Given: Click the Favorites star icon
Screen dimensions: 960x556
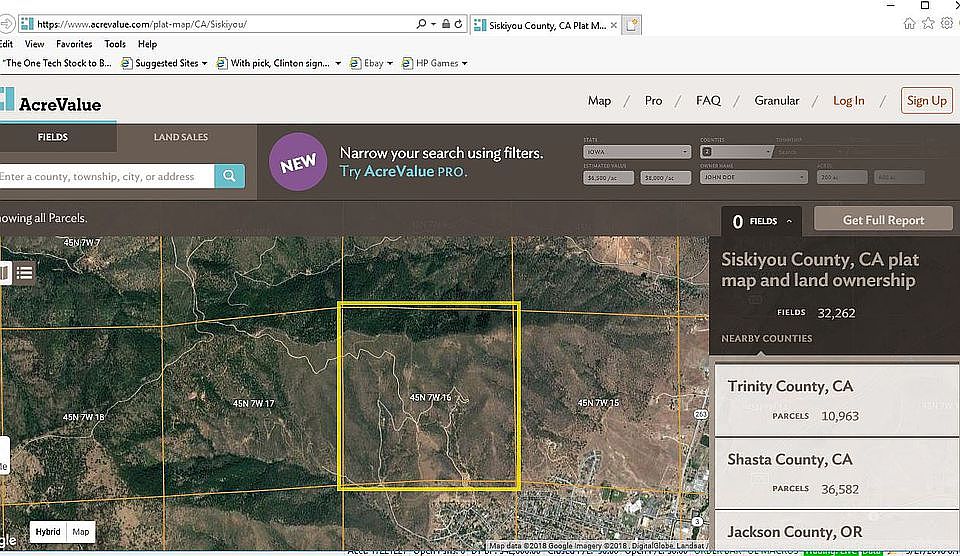Looking at the screenshot, I should click(928, 24).
